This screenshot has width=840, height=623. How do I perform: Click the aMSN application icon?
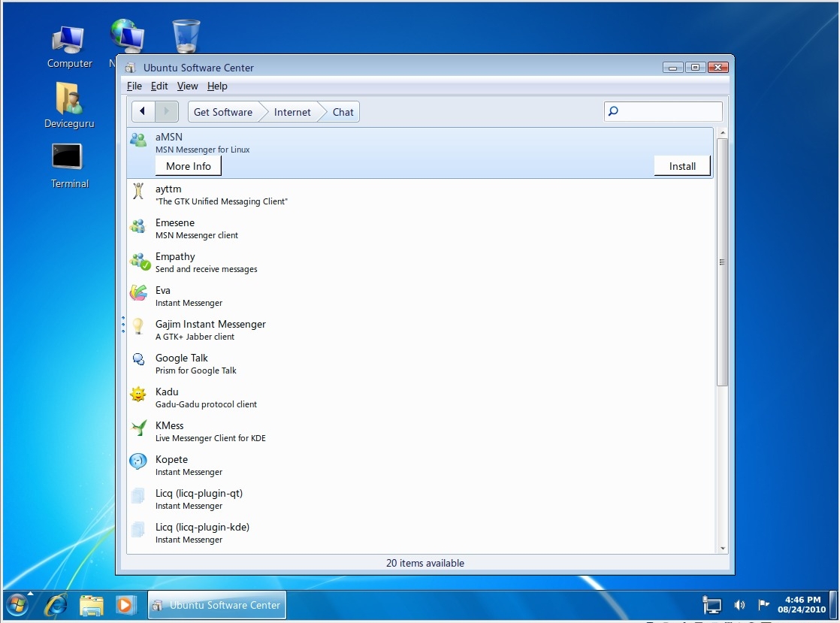(138, 140)
